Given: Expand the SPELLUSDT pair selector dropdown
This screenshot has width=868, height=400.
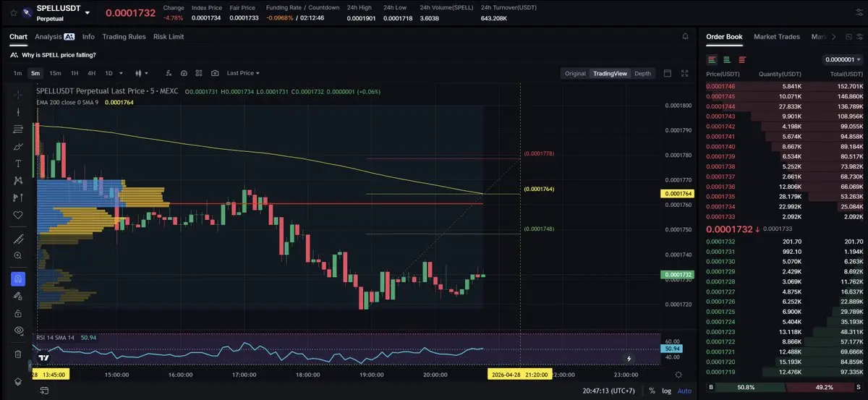Looking at the screenshot, I should tap(88, 12).
